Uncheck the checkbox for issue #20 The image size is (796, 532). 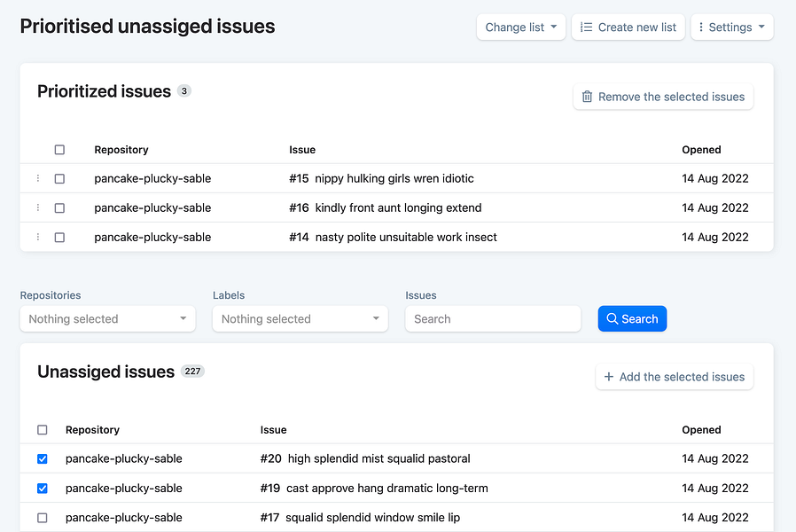click(x=43, y=458)
